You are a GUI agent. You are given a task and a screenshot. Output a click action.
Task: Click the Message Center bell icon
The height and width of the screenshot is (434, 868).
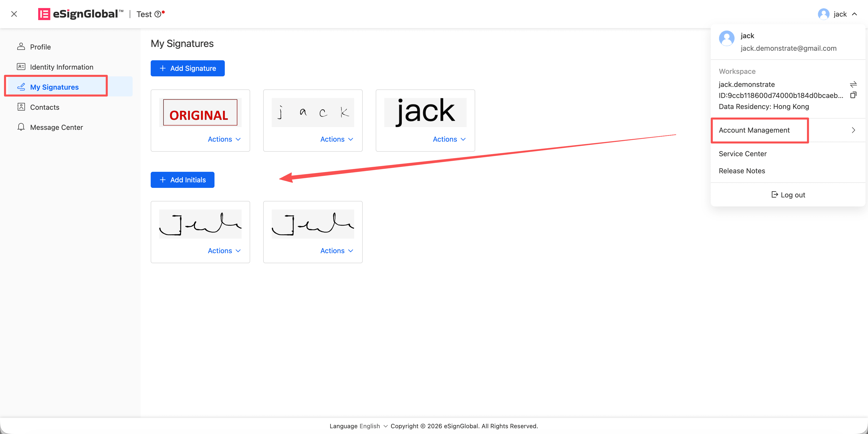(21, 127)
